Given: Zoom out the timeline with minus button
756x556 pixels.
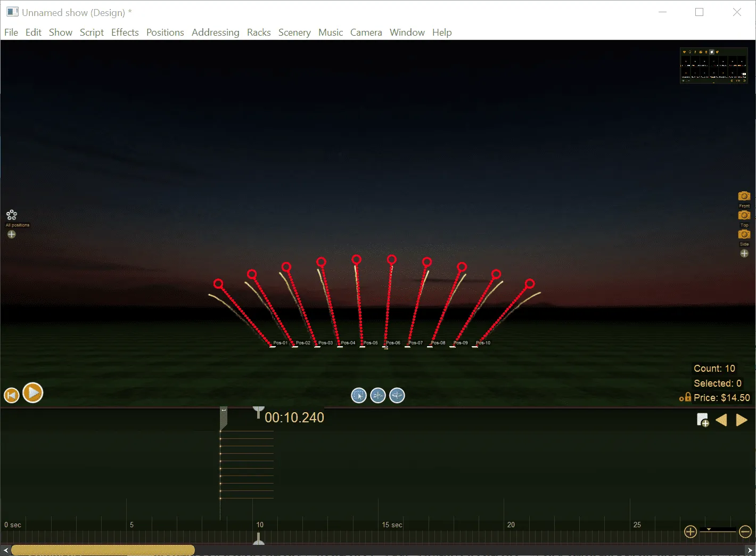Looking at the screenshot, I should [745, 532].
